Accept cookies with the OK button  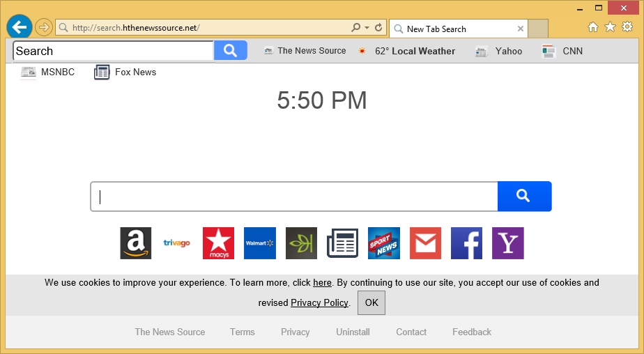tap(371, 302)
